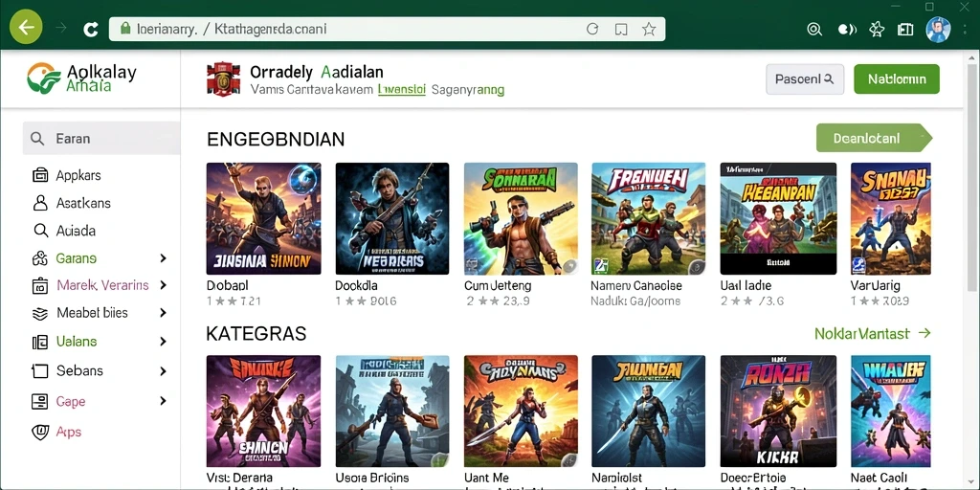Viewport: 980px width, 490px height.
Task: Expand the Ualans chevron
Action: click(163, 342)
